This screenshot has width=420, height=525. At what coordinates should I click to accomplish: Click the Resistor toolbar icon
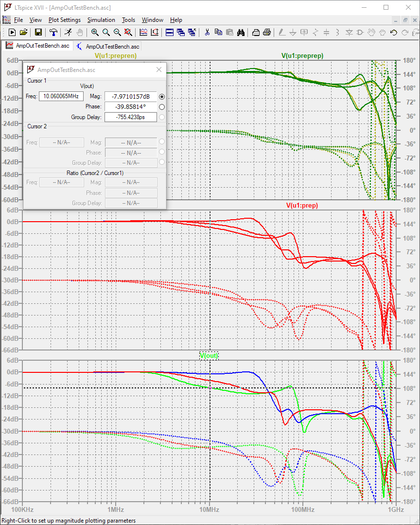click(x=315, y=33)
